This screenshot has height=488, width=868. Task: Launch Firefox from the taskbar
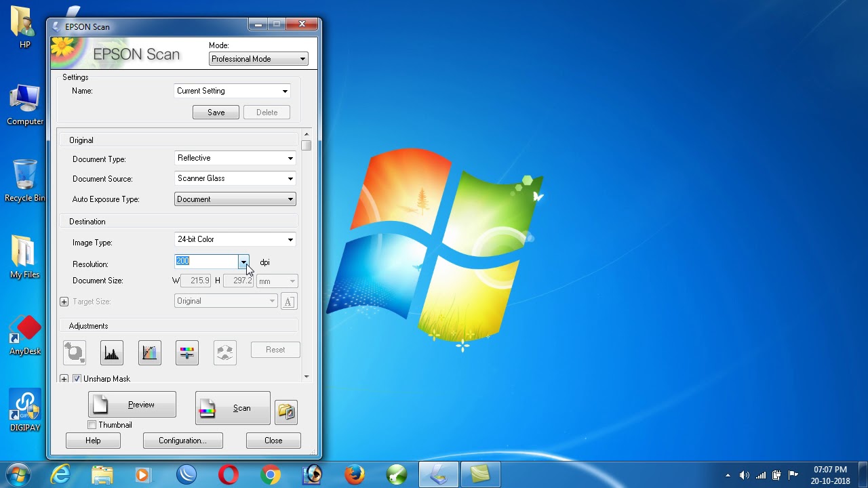click(354, 474)
